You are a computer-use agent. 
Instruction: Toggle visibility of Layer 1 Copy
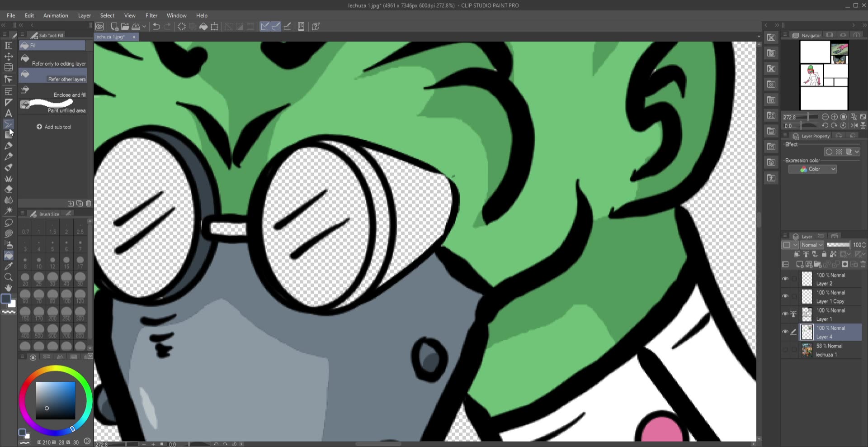[x=785, y=296]
